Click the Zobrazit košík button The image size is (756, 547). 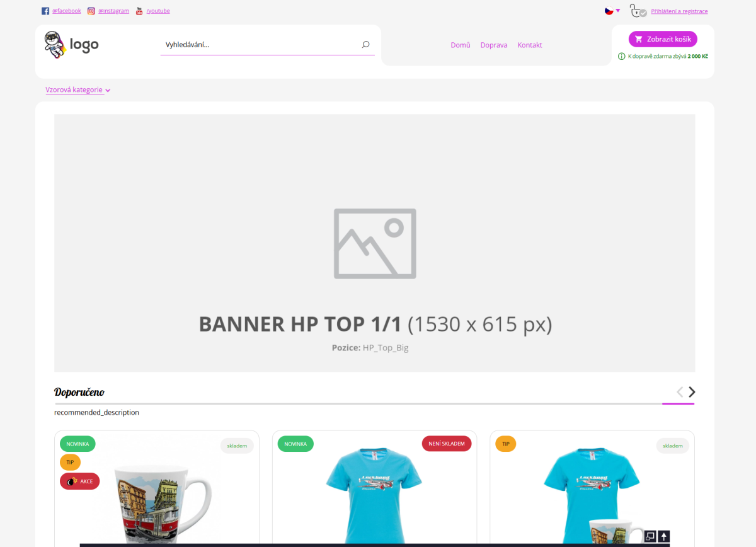click(663, 39)
